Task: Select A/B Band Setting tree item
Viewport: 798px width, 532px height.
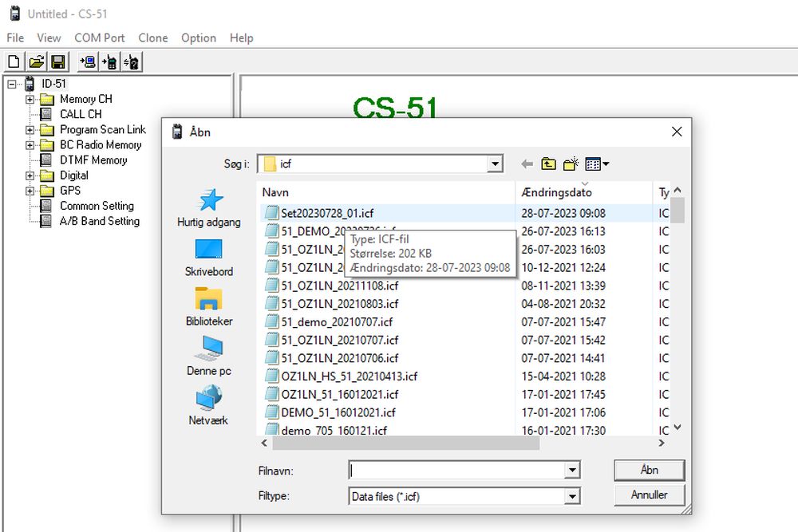Action: coord(100,221)
